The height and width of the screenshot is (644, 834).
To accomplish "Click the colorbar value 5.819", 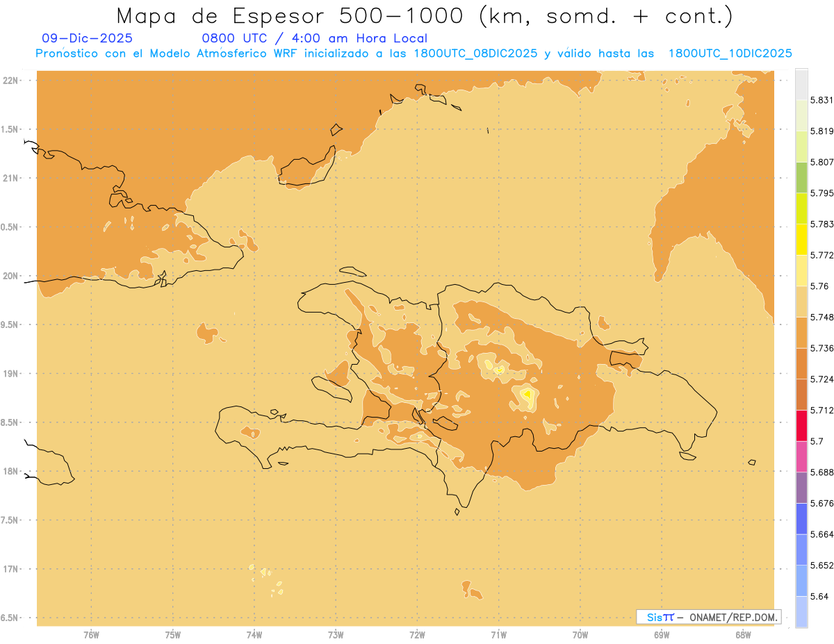I will [822, 131].
